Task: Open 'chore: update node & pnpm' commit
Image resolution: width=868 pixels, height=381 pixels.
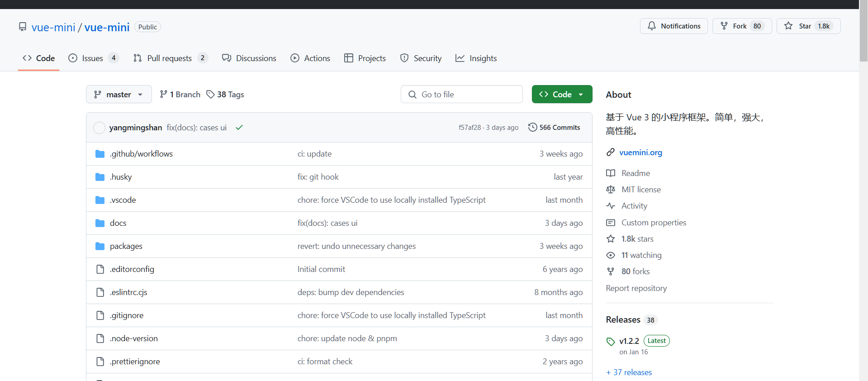Action: pyautogui.click(x=347, y=338)
